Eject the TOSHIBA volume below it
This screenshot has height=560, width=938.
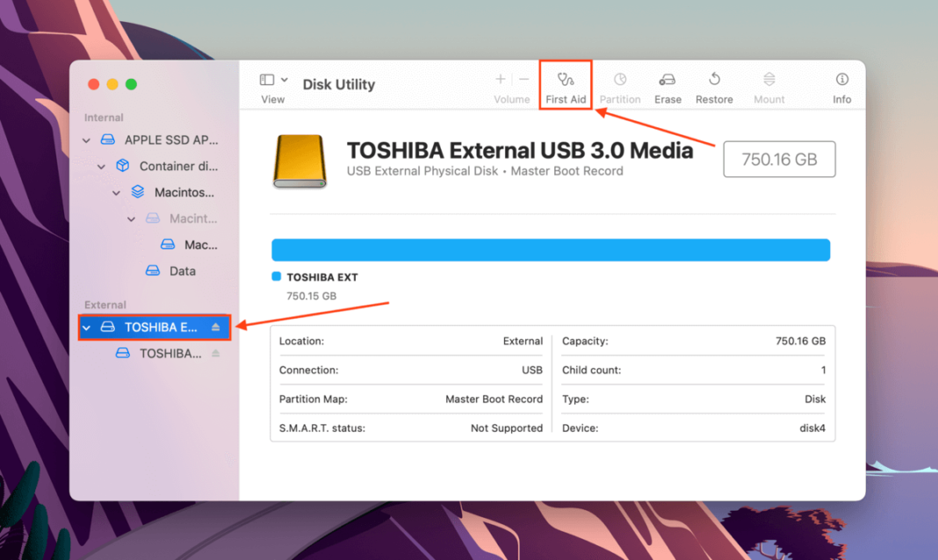point(215,353)
